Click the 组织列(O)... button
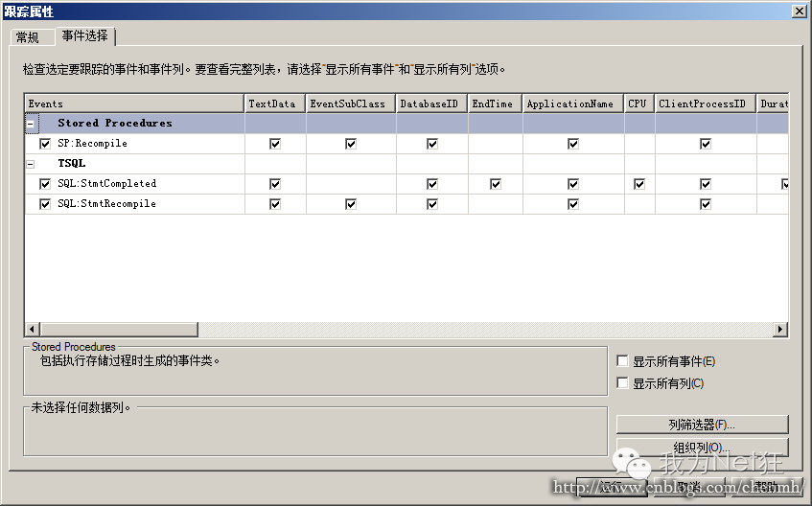 point(702,447)
